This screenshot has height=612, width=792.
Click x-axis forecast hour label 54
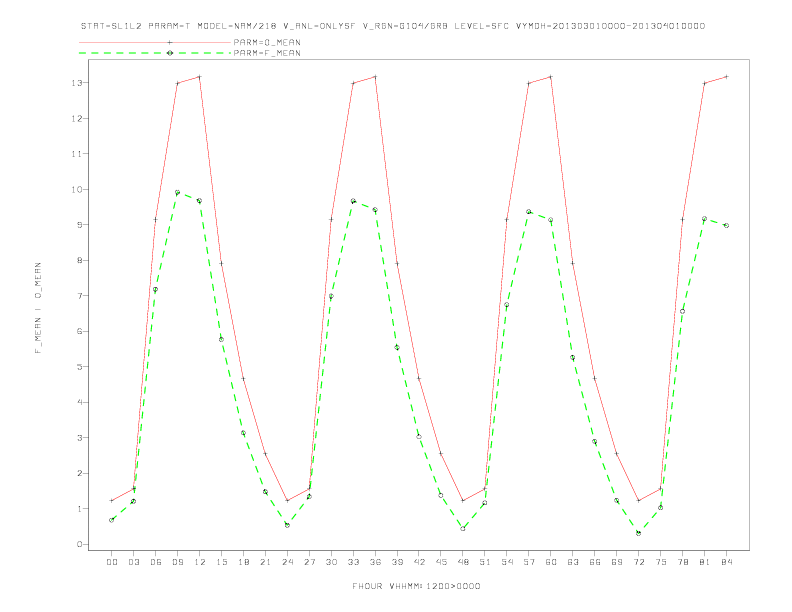[507, 562]
